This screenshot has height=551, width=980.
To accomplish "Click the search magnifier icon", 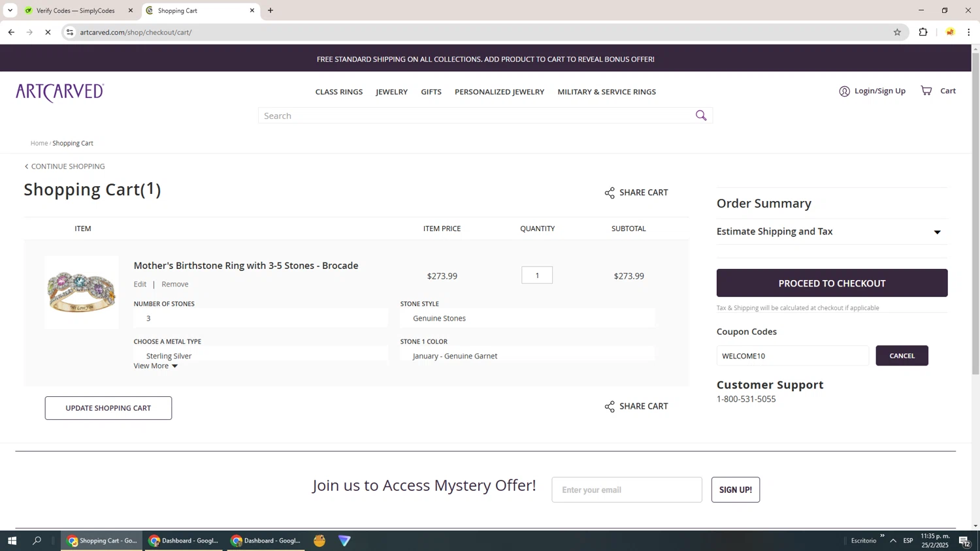I will (x=701, y=116).
